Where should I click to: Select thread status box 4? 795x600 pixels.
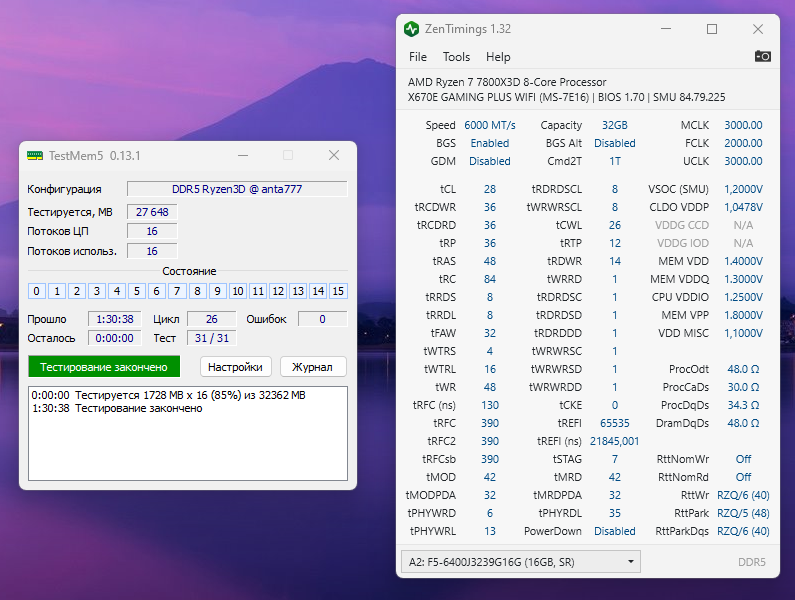pos(117,291)
